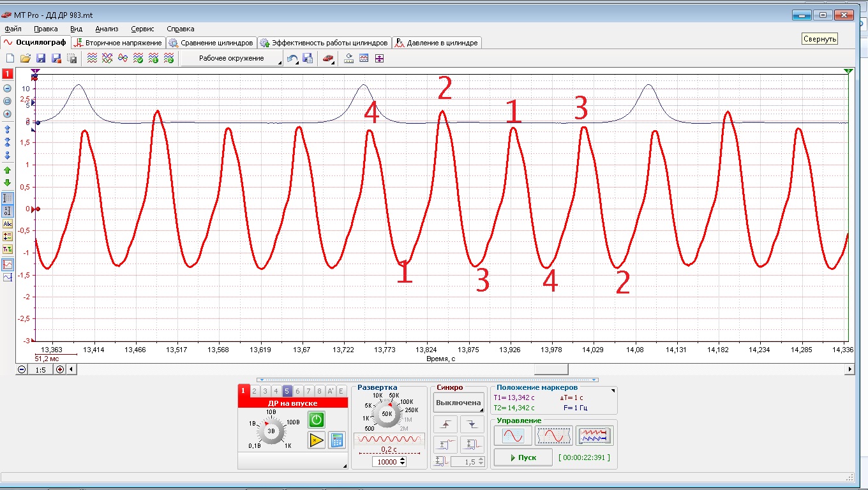Image resolution: width=868 pixels, height=490 pixels.
Task: Adjust the 10000 sample count stepper arrows
Action: [x=402, y=462]
